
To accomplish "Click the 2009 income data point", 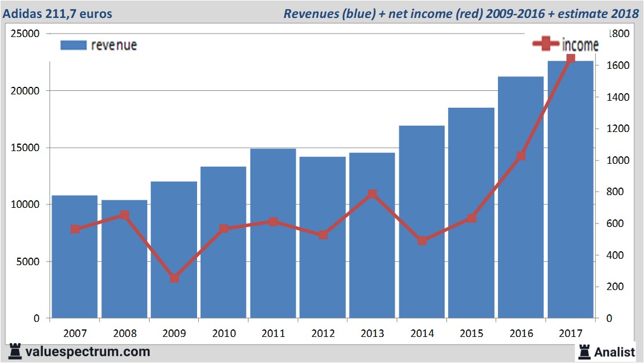I will click(174, 278).
